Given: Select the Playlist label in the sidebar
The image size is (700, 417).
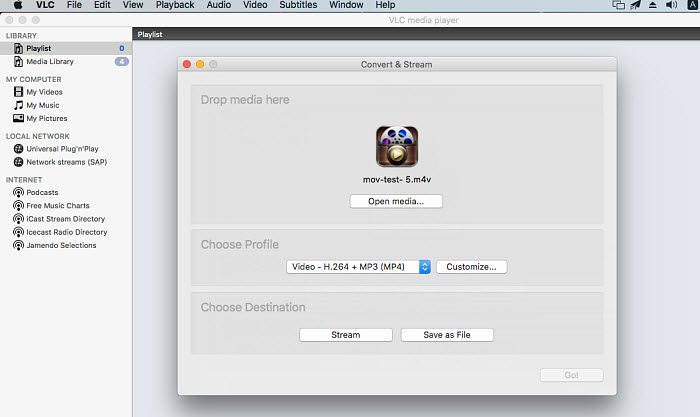Looking at the screenshot, I should [38, 48].
